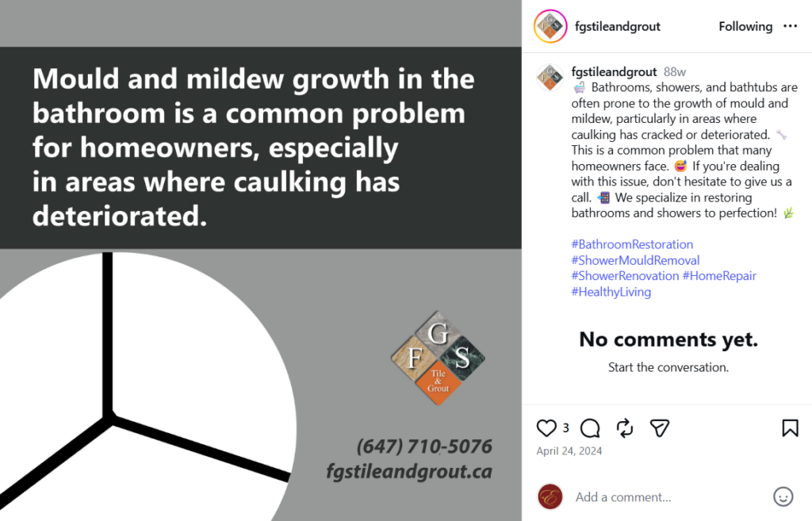Click fgstileandgrout avatar in post header
The height and width of the screenshot is (521, 812).
549,26
